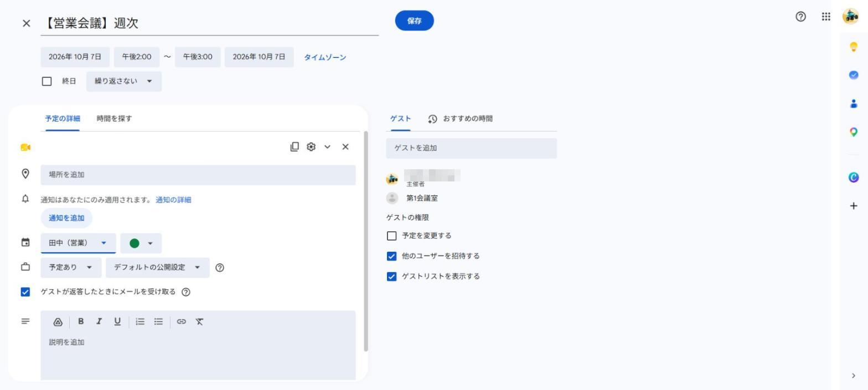Collapse side panel with bottom-right chevron
The height and width of the screenshot is (390, 868).
pos(854,376)
